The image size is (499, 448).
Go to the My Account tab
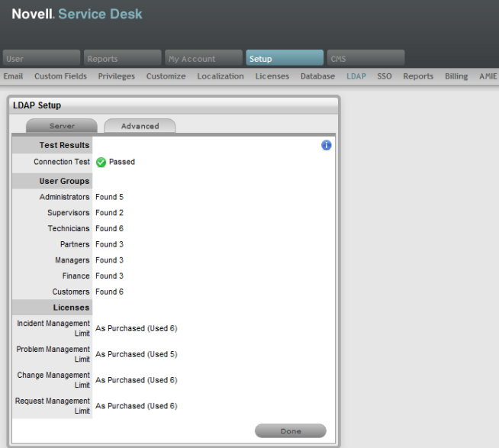coord(203,59)
